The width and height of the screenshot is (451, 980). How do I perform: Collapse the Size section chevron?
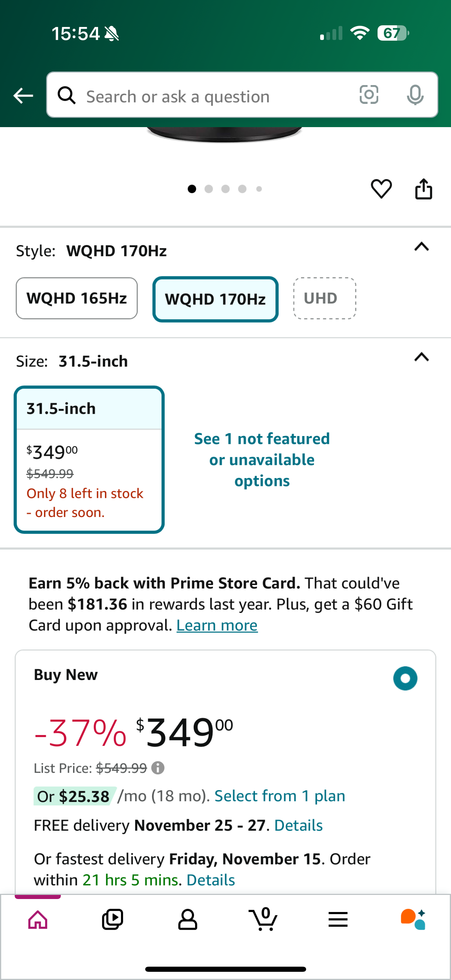[421, 357]
